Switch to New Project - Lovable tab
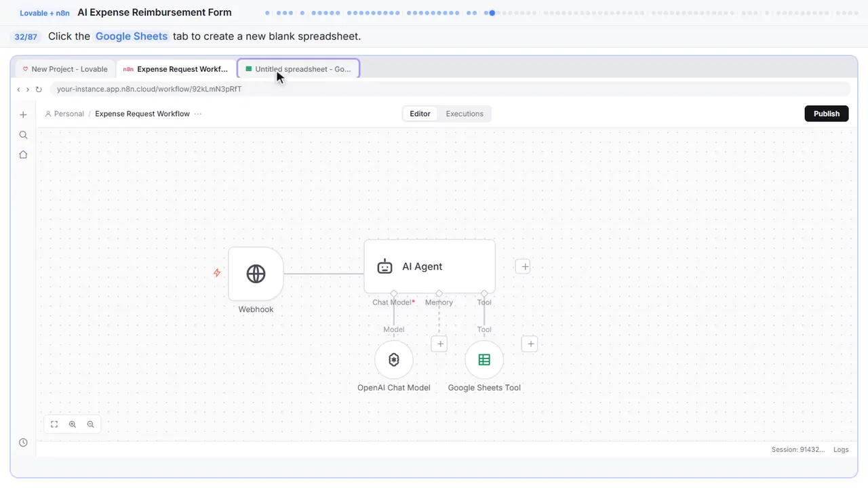The width and height of the screenshot is (868, 488). click(65, 69)
